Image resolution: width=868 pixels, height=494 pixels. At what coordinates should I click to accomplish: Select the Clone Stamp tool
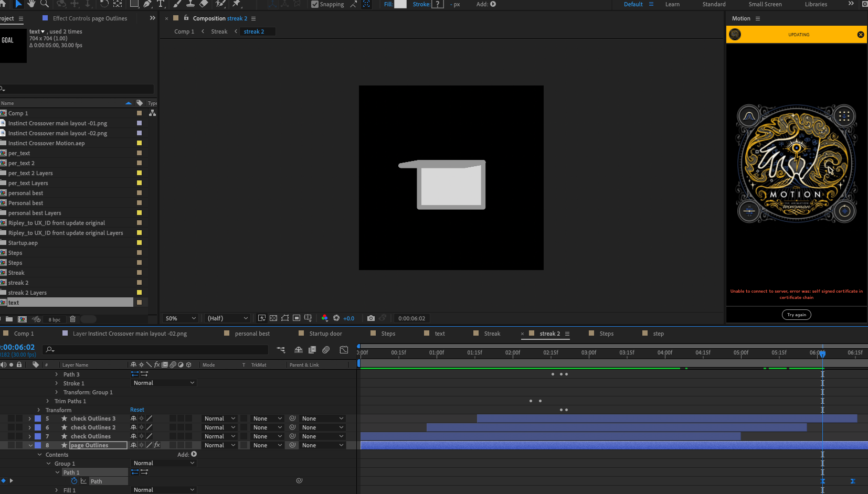(x=190, y=4)
